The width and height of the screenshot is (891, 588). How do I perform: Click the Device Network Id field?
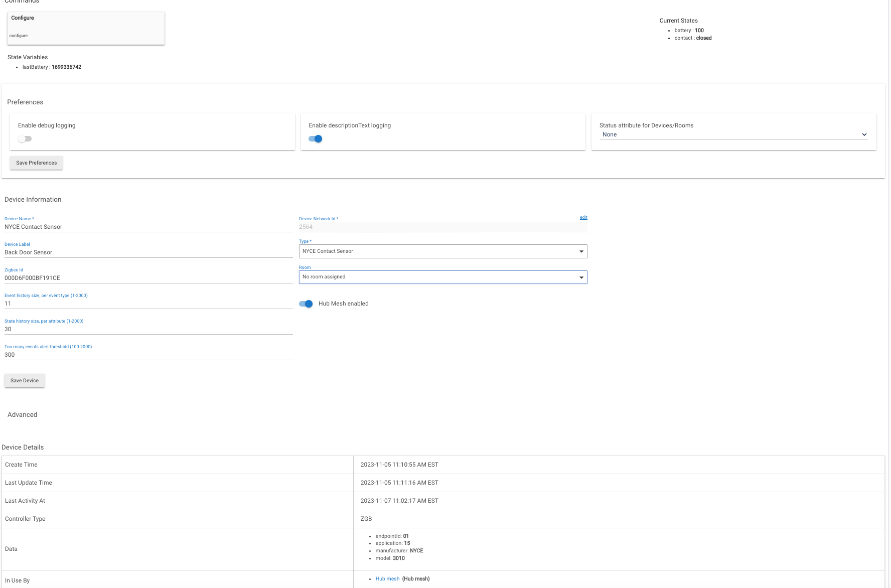pos(443,227)
